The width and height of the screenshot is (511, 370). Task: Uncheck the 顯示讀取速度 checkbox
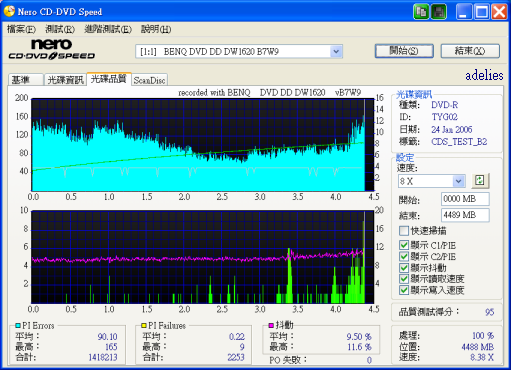404,279
